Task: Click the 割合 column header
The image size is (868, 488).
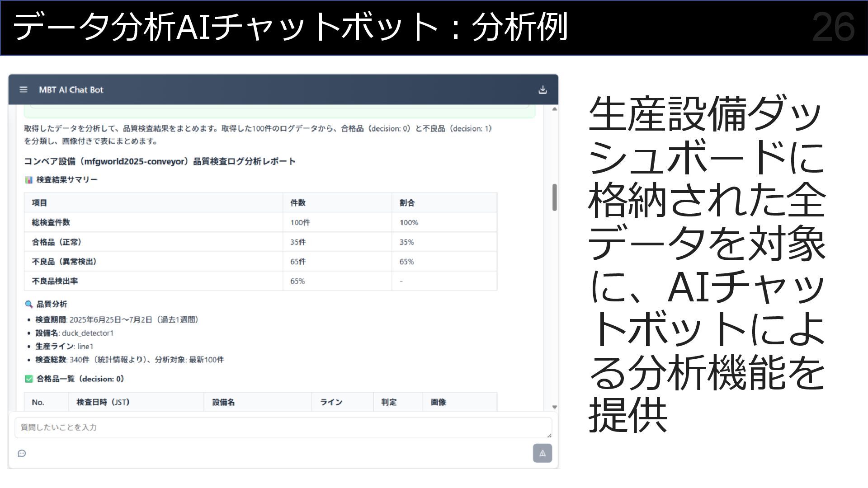Action: pos(407,203)
